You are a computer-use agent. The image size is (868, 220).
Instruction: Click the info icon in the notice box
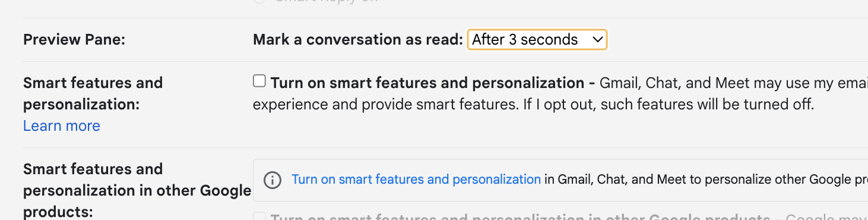point(272,180)
